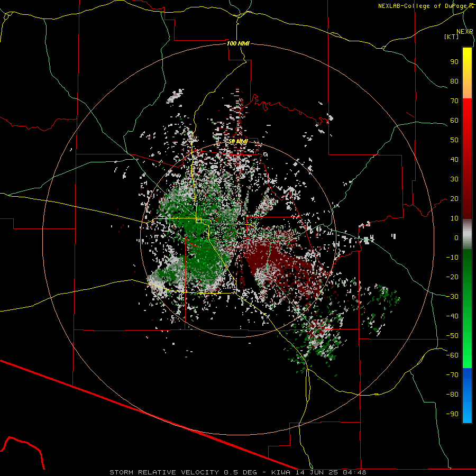The height and width of the screenshot is (476, 476).
Task: Click the -40 value on the velocity scale
Action: (452, 316)
